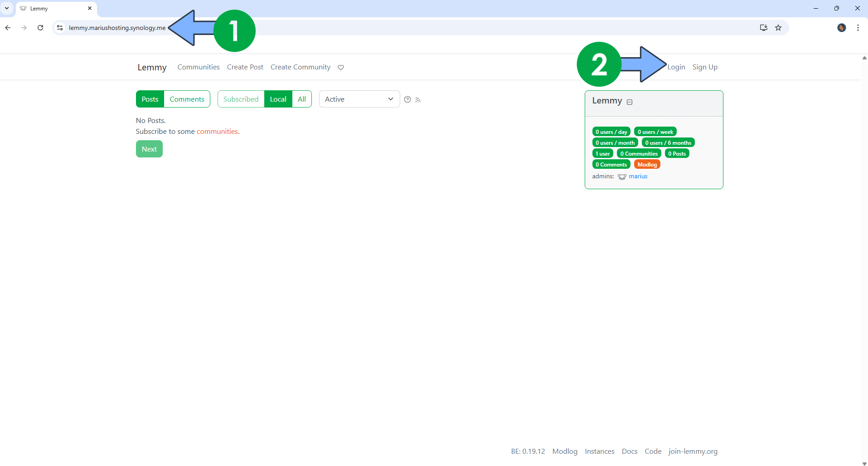Select the All listing filter

click(302, 99)
